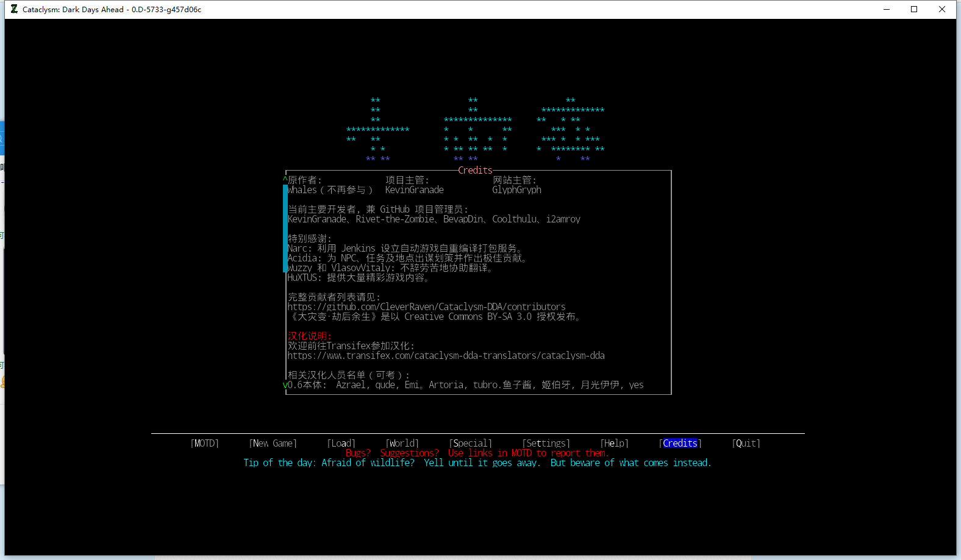Click the HuXTUS credit line
The height and width of the screenshot is (560, 961).
click(359, 278)
